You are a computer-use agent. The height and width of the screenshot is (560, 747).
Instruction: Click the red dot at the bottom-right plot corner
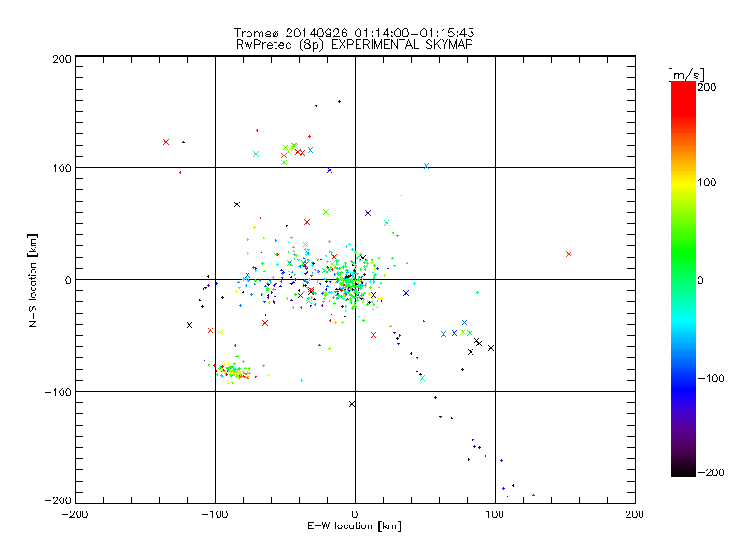[533, 495]
